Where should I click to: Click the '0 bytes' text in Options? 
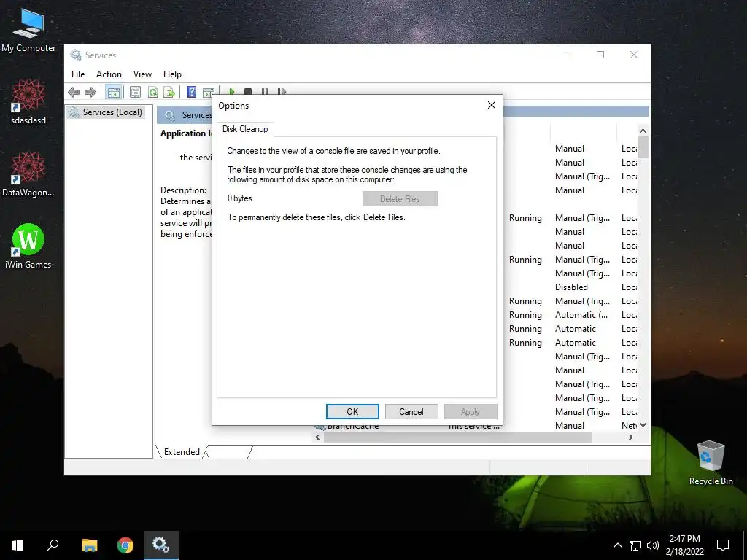(239, 198)
